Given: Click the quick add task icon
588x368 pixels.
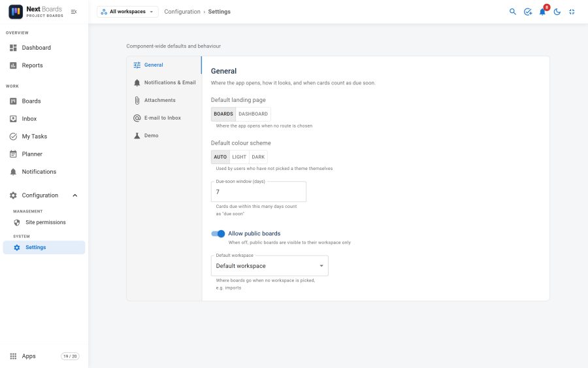Looking at the screenshot, I should [x=528, y=12].
